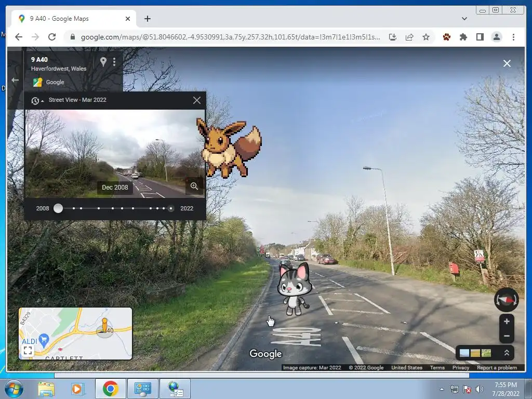Click the Pegman marker on mini map
532x399 pixels.
tap(104, 326)
